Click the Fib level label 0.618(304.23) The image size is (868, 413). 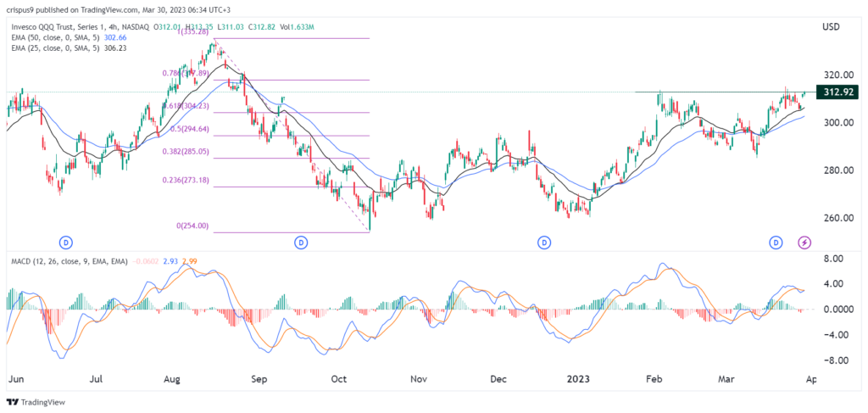(x=185, y=106)
